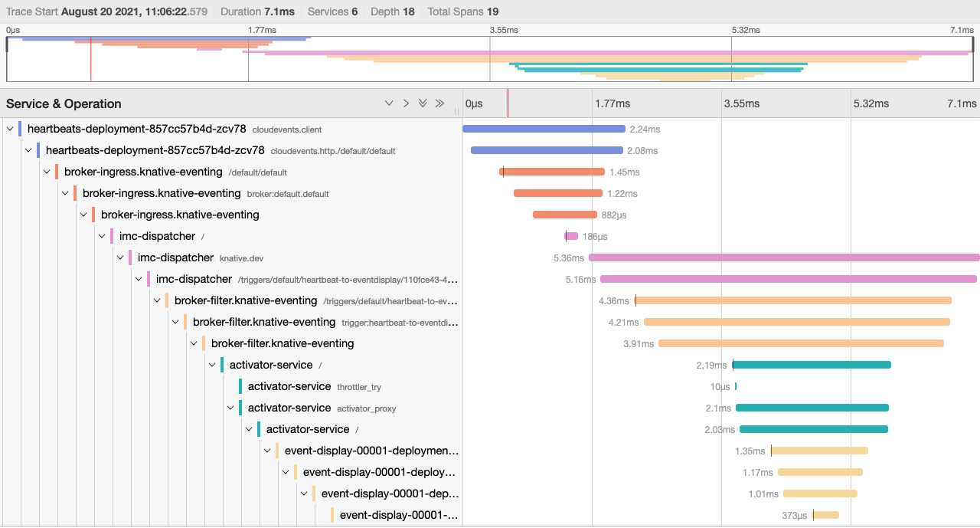Collapse broker-ingress /default/default span children
The image size is (980, 528).
pyautogui.click(x=47, y=172)
